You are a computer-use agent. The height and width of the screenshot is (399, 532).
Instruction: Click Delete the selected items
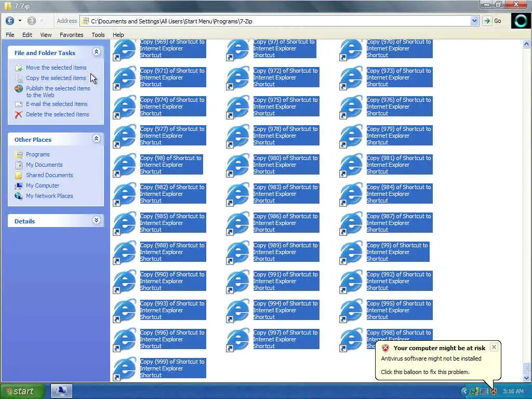[57, 114]
